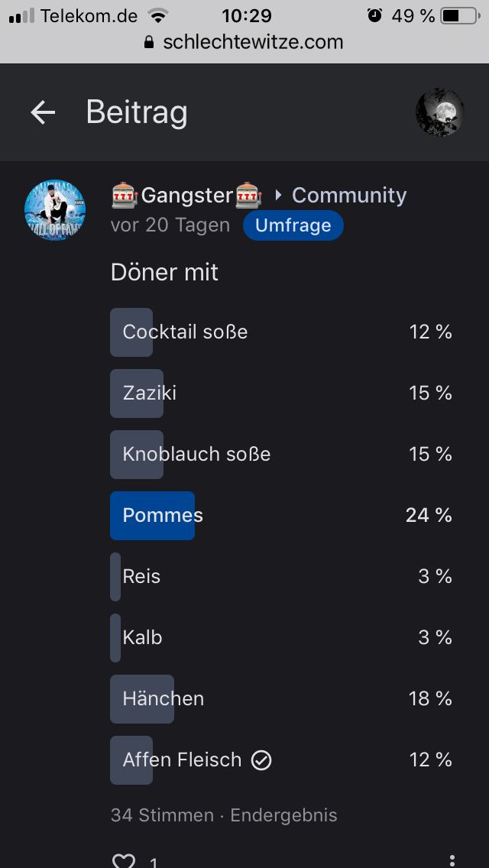Select the Hänchen poll option
This screenshot has height=868, width=489.
point(281,699)
